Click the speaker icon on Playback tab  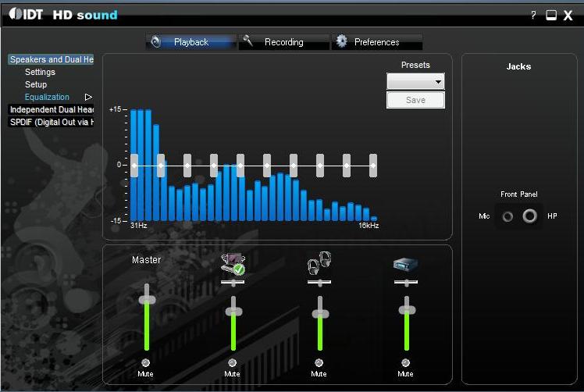(x=156, y=41)
